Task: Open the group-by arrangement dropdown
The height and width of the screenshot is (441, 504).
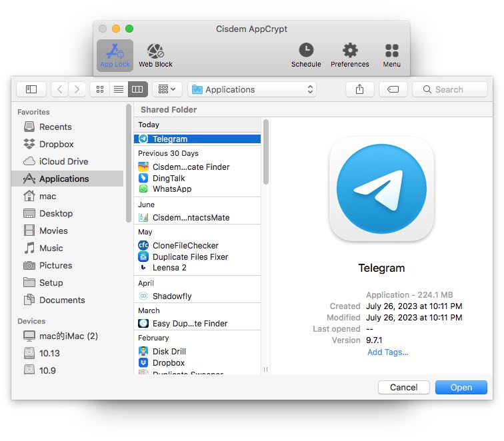Action: coord(167,89)
